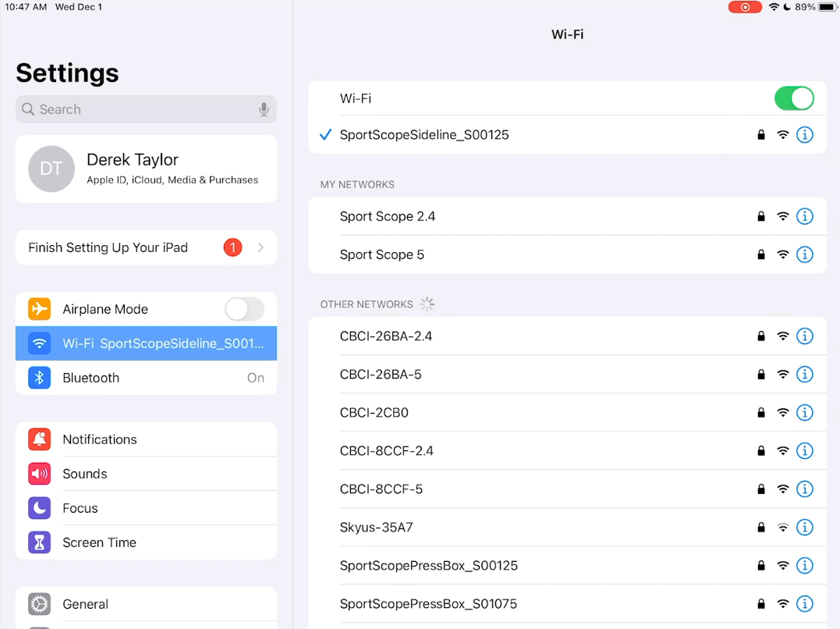
Task: Open info for CBCI-26BA-2.4 network
Action: tap(805, 336)
